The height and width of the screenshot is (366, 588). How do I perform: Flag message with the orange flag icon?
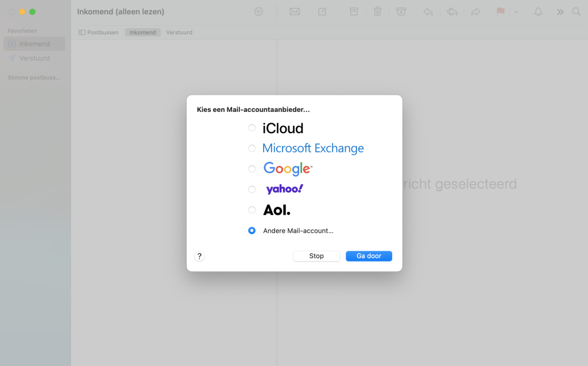[x=500, y=11]
